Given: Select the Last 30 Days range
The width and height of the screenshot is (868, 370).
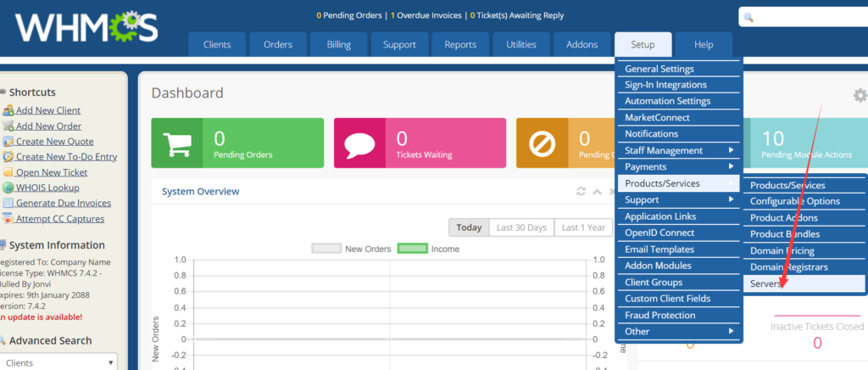Looking at the screenshot, I should pyautogui.click(x=521, y=227).
